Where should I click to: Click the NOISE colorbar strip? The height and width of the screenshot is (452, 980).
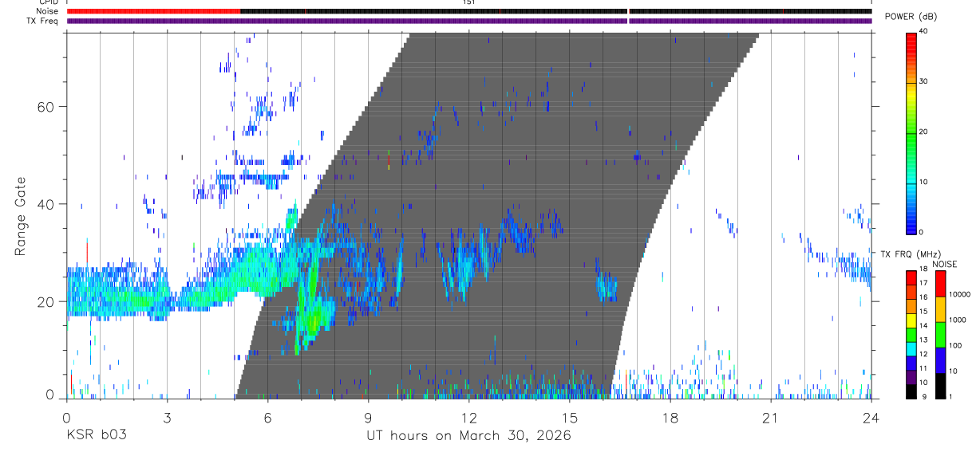pyautogui.click(x=941, y=334)
